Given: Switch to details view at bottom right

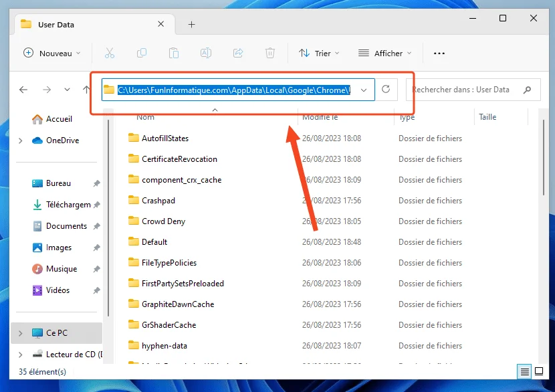Looking at the screenshot, I should tap(524, 371).
